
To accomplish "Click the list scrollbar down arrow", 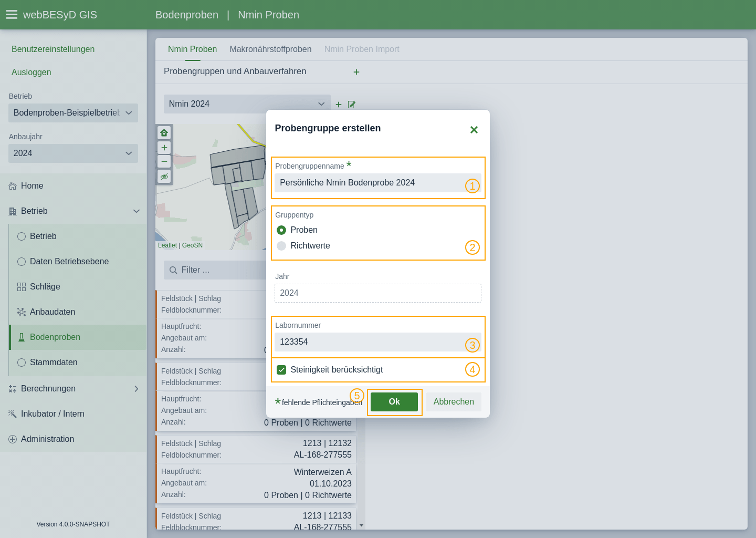I will click(361, 525).
